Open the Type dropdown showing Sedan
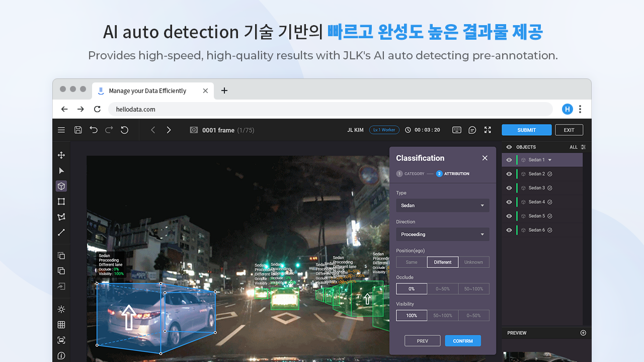This screenshot has height=362, width=644. tap(443, 205)
